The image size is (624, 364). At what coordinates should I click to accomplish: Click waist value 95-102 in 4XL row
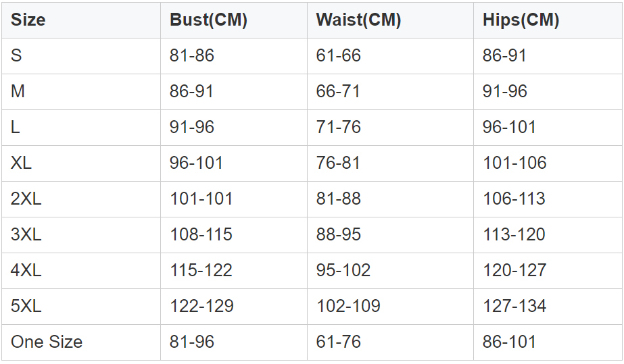[343, 270]
